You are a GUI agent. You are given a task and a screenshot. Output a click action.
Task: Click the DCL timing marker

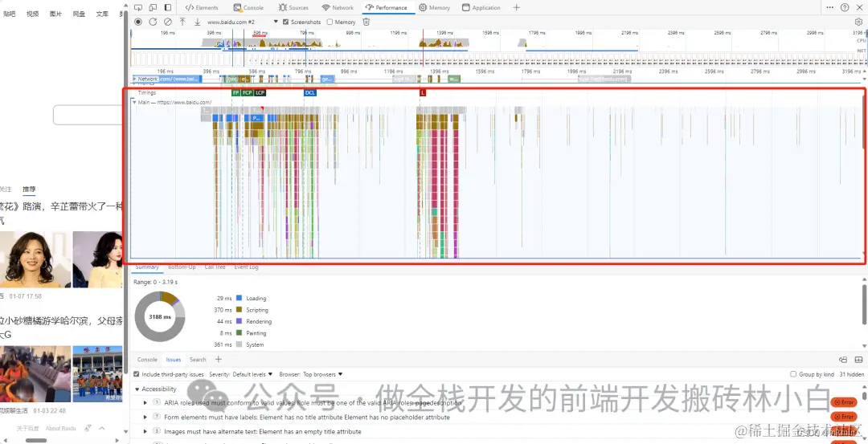[x=310, y=93]
